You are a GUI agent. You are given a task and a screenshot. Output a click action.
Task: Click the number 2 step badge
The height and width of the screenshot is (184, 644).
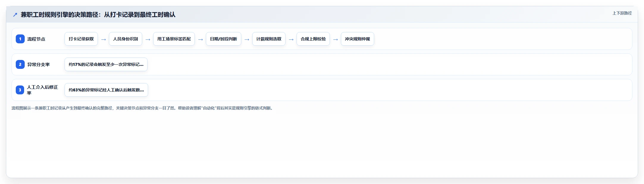pyautogui.click(x=20, y=64)
